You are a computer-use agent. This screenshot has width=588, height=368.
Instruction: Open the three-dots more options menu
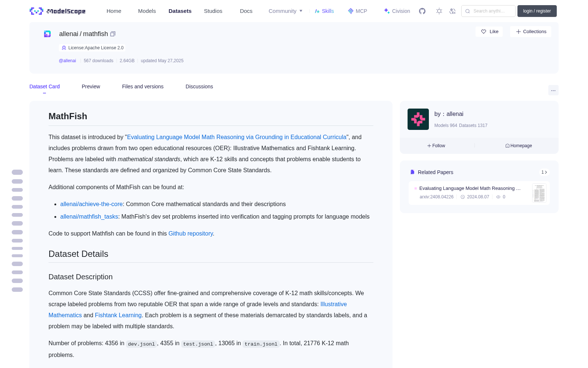(x=553, y=90)
